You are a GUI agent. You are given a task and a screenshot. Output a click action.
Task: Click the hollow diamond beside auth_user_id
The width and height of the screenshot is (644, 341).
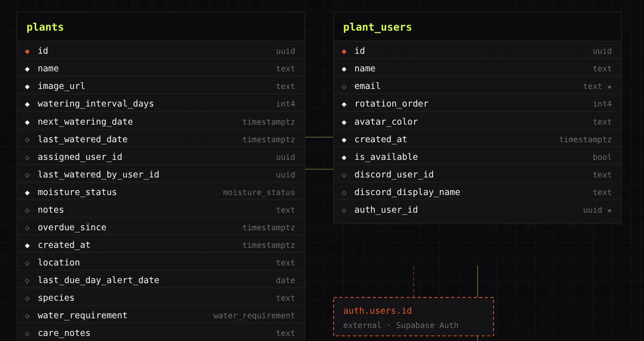pyautogui.click(x=344, y=210)
